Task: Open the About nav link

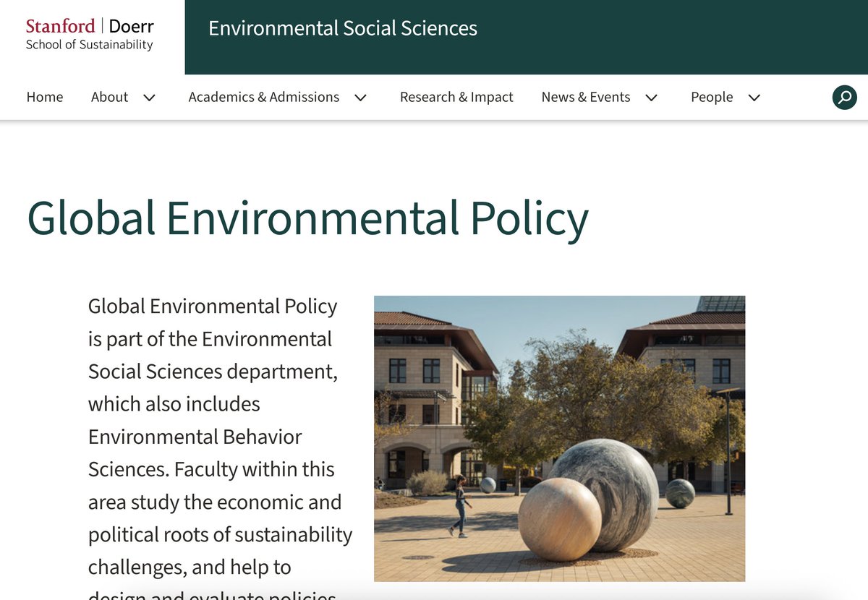Action: click(x=109, y=97)
